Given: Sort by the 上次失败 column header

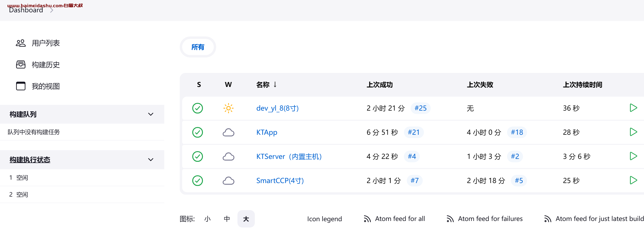Looking at the screenshot, I should coord(480,85).
